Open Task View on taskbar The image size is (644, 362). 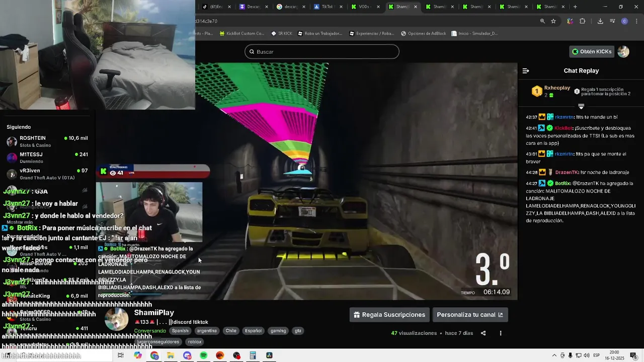[x=120, y=355]
